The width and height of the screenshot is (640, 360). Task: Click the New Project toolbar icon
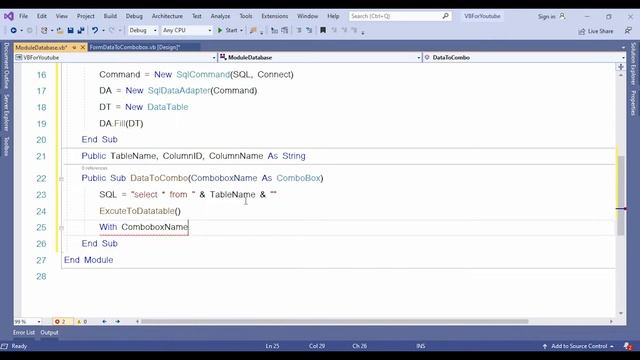tap(44, 31)
